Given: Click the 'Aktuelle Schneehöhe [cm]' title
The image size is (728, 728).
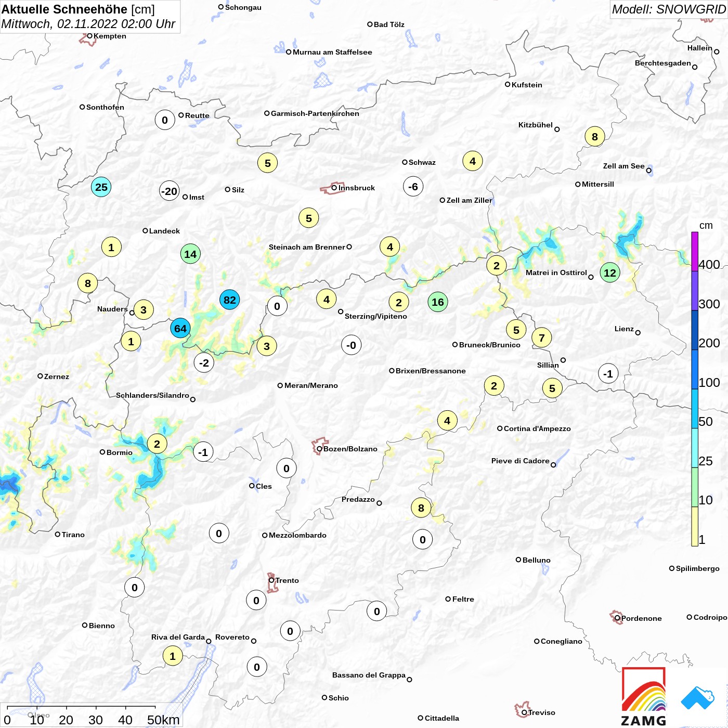Looking at the screenshot, I should point(78,9).
